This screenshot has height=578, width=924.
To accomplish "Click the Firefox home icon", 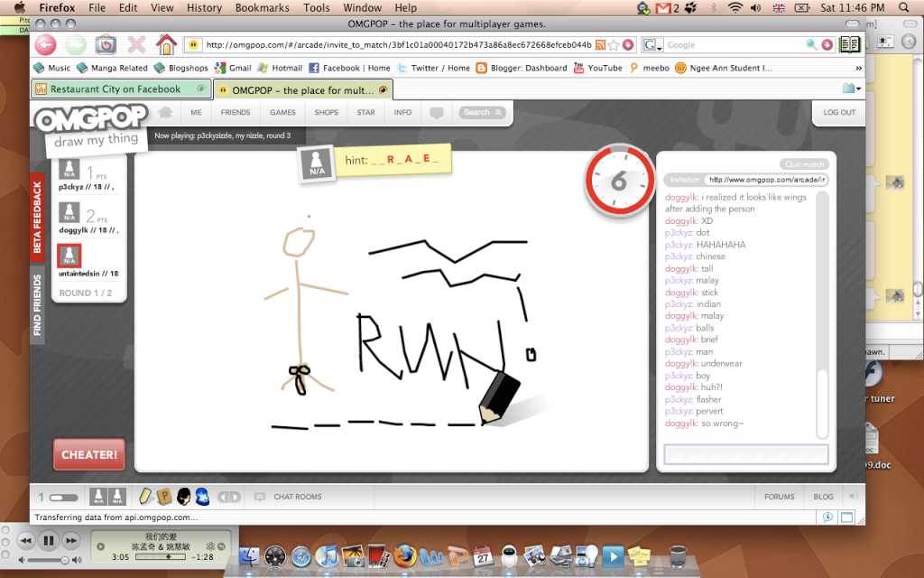I will [x=166, y=44].
